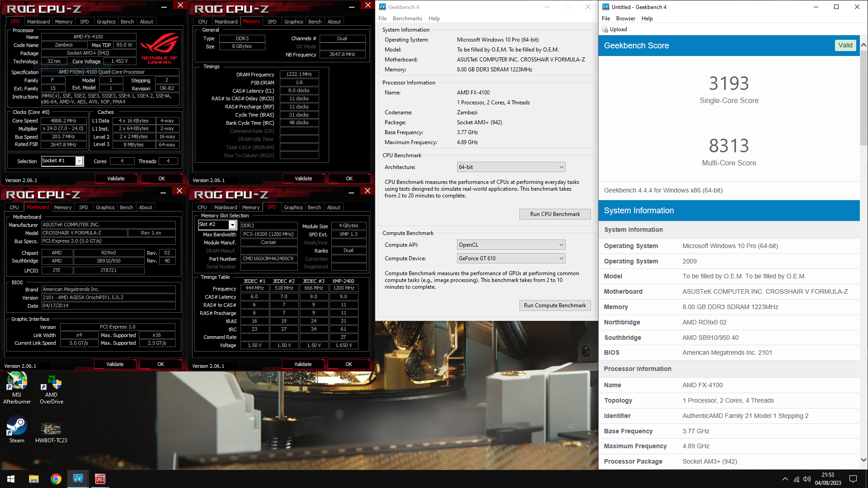This screenshot has height=488, width=868.
Task: Click the Upload icon in Geekbench results
Action: (605, 29)
